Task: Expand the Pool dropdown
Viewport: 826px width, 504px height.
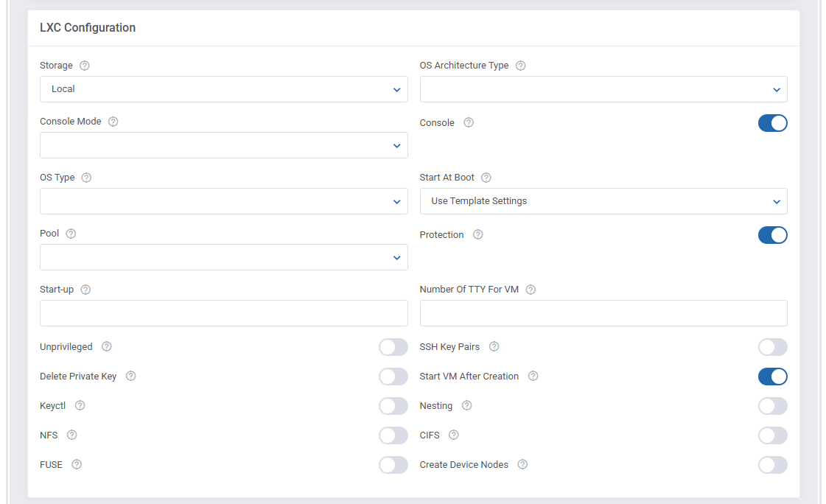Action: (x=224, y=257)
